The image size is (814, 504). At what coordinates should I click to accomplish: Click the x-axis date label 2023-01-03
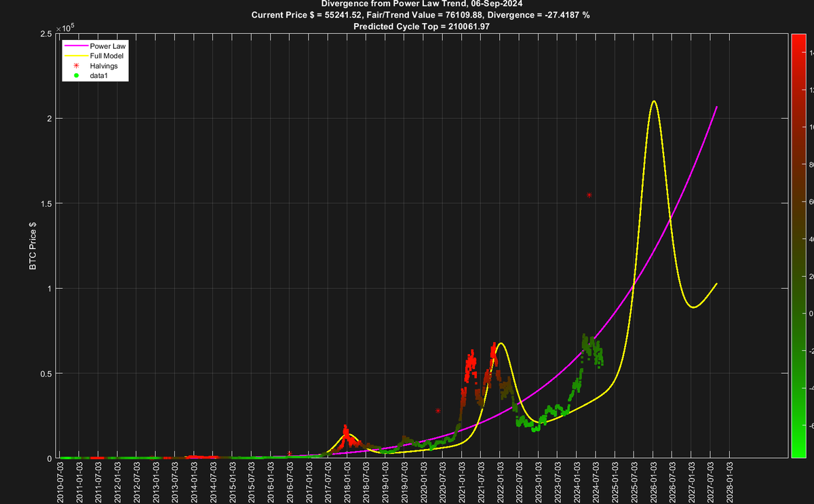539,482
